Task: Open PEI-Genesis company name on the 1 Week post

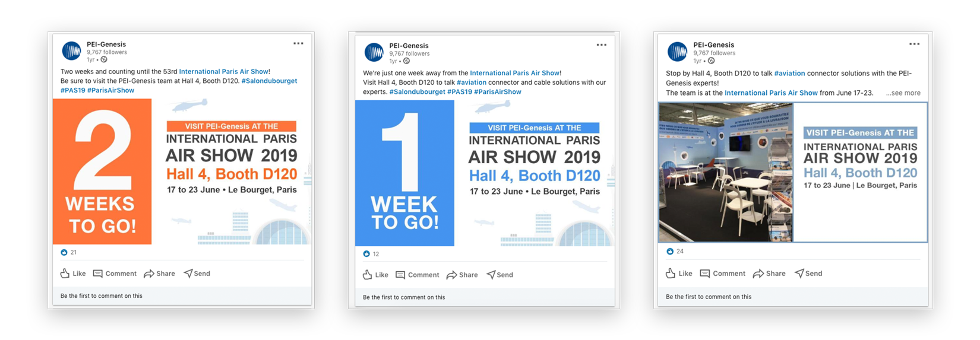Action: pyautogui.click(x=409, y=46)
